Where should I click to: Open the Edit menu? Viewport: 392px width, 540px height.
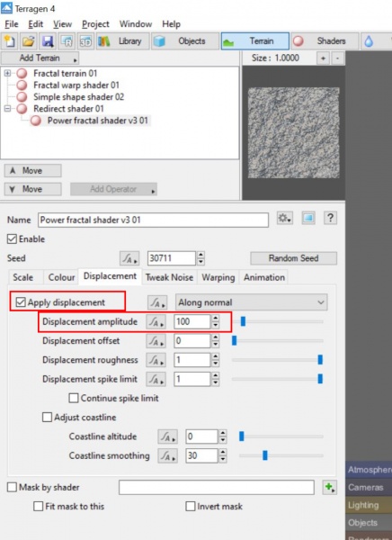click(x=35, y=24)
